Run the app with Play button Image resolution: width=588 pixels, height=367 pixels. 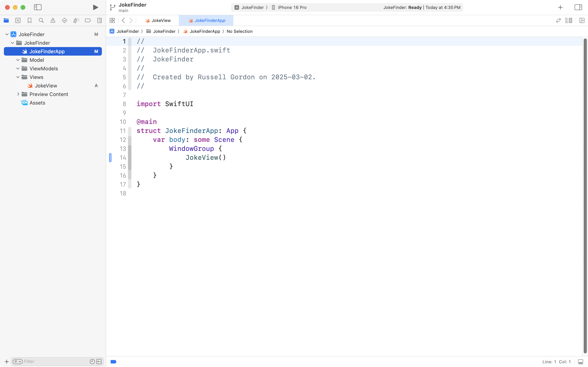(x=95, y=7)
